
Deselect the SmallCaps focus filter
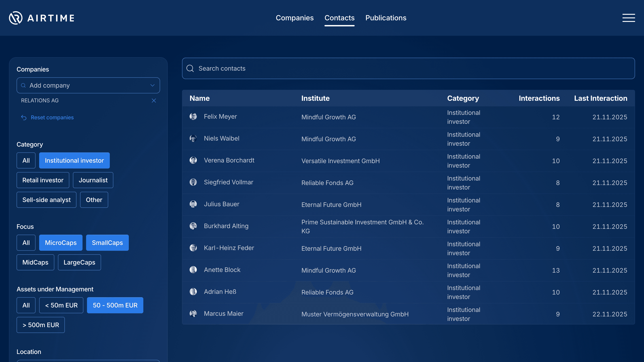(x=107, y=243)
